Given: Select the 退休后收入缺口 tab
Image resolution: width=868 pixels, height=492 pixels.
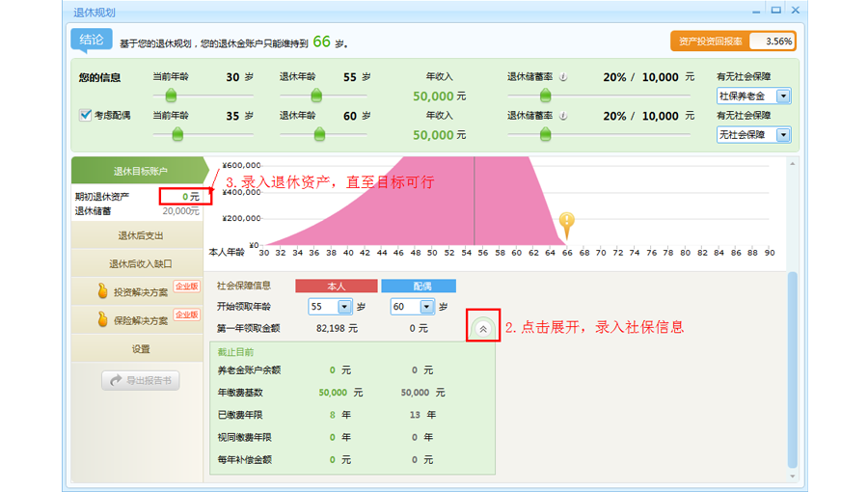Looking at the screenshot, I should [x=140, y=263].
